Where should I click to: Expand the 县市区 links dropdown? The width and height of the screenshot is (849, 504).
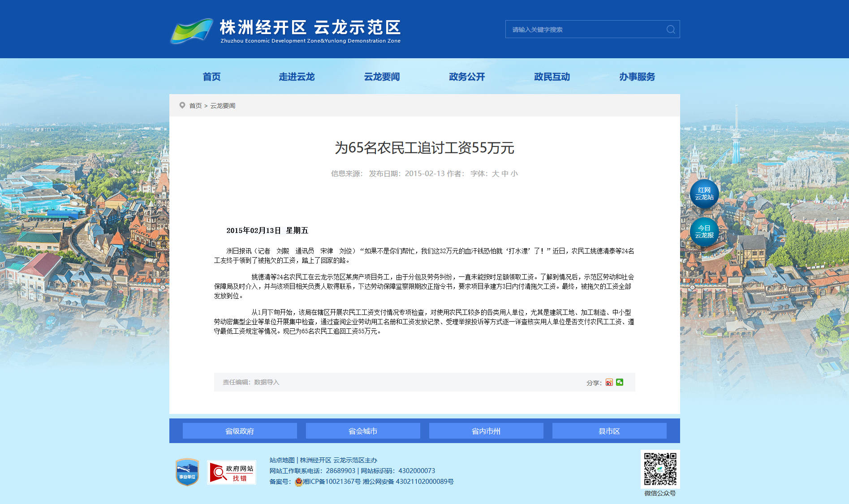click(609, 431)
